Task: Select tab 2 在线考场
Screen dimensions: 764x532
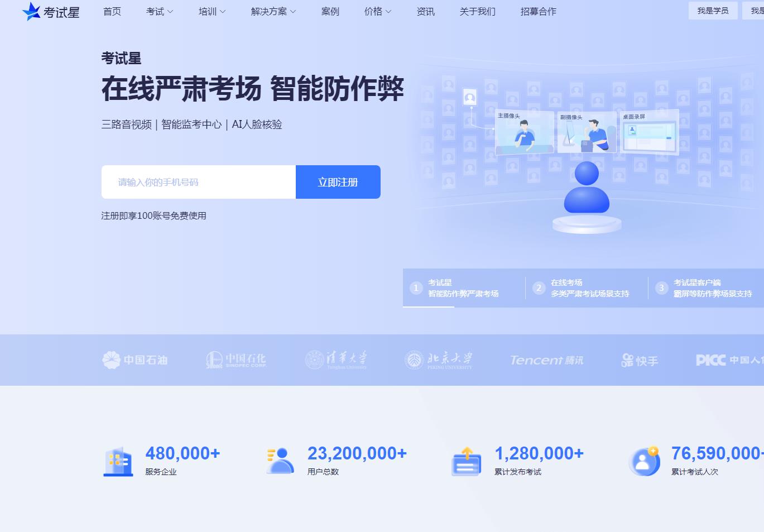Action: pos(587,288)
